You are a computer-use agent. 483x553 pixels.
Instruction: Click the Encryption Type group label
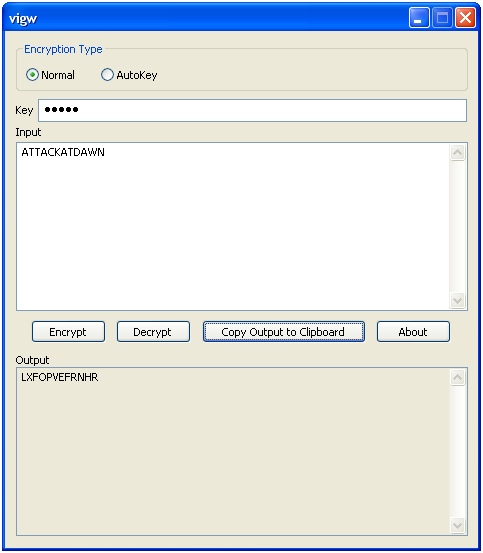tap(63, 49)
